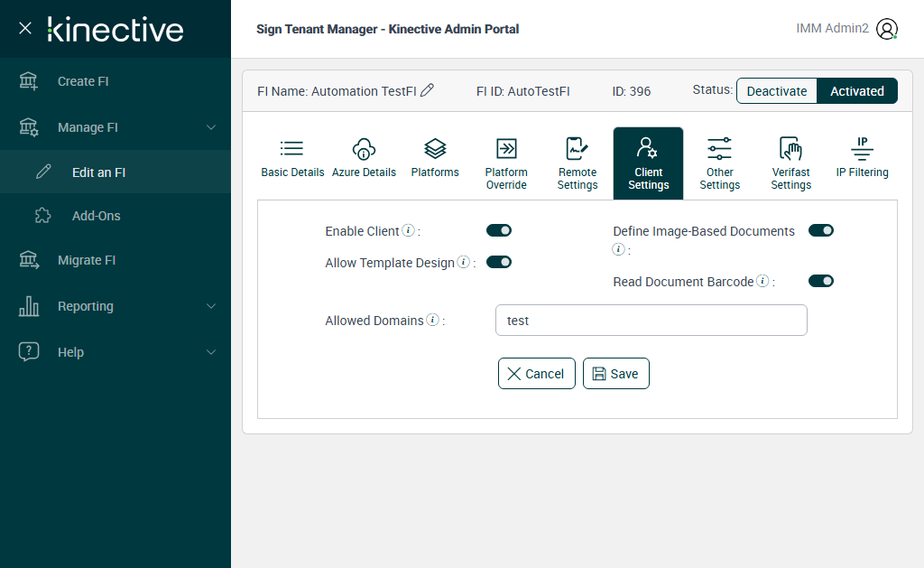Click the Cancel button
924x568 pixels.
point(536,373)
